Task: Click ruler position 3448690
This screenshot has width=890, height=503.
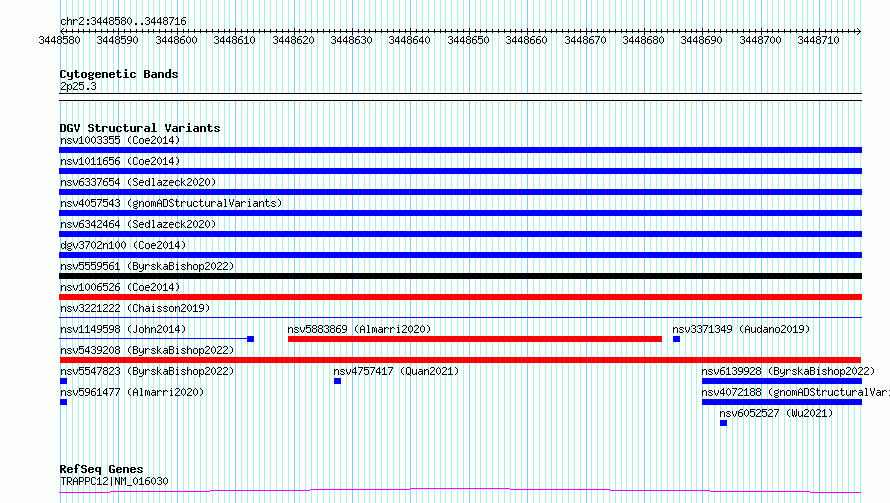Action: [701, 40]
